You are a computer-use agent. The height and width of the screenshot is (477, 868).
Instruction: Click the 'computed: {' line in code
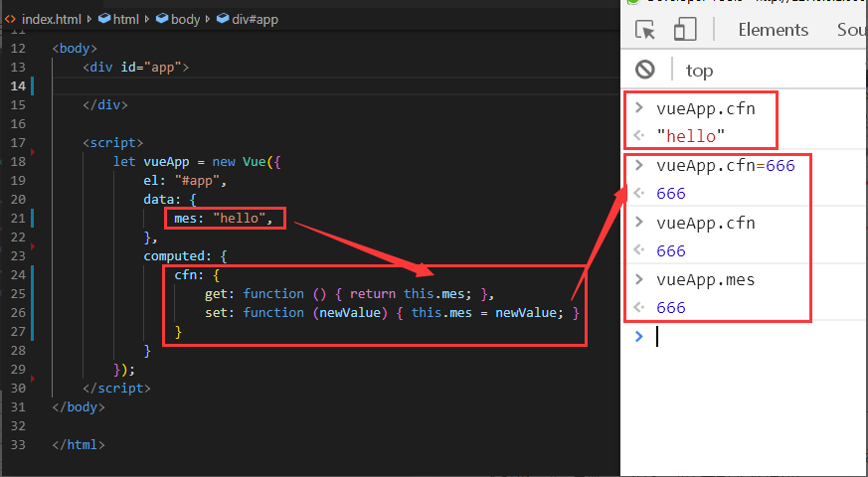186,256
